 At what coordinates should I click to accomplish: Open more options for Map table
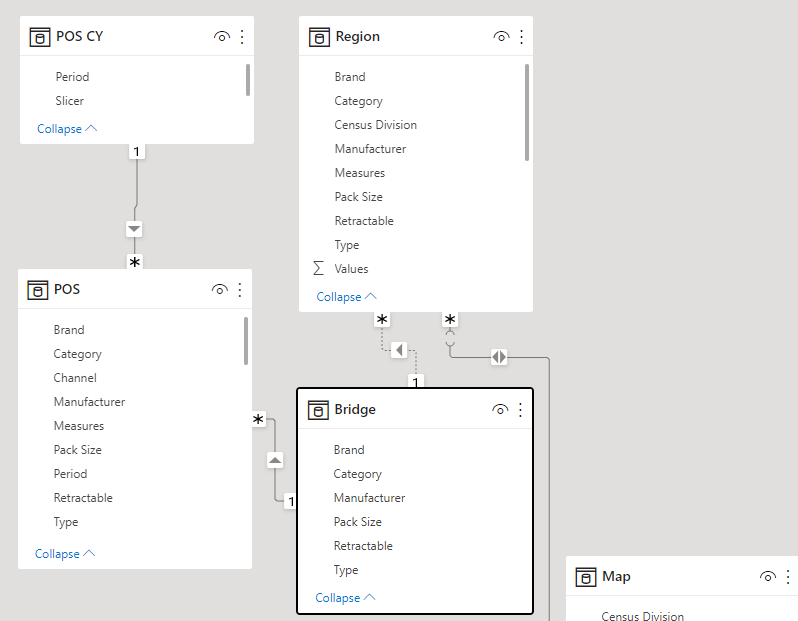(788, 577)
